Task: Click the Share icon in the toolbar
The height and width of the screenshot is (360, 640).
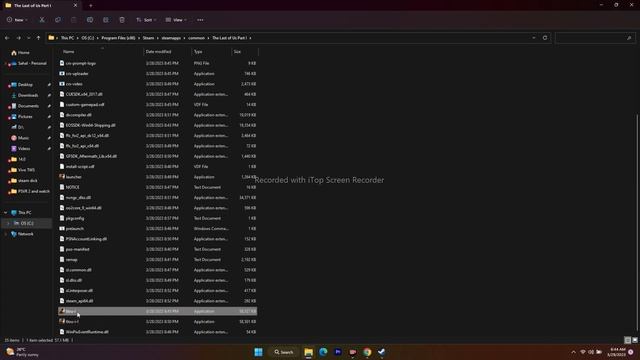Action: click(x=106, y=20)
